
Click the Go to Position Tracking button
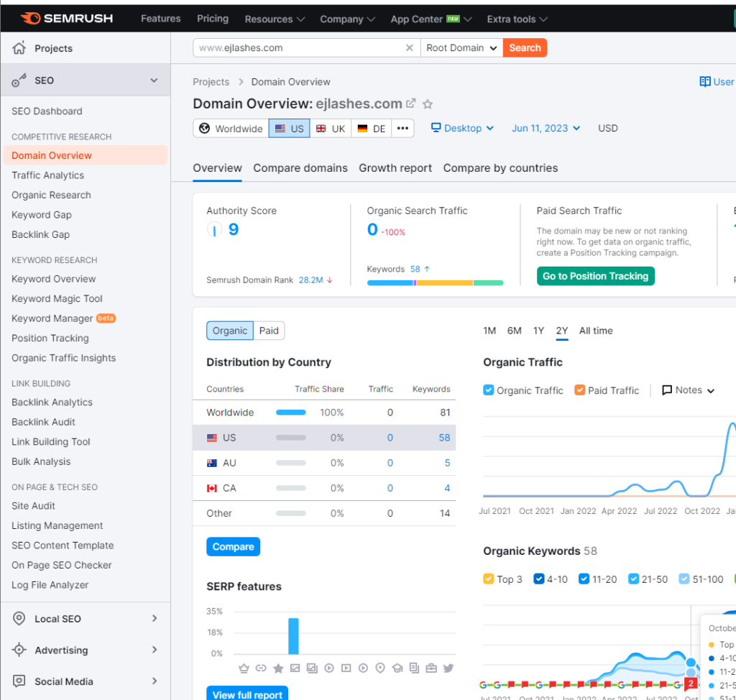point(595,276)
